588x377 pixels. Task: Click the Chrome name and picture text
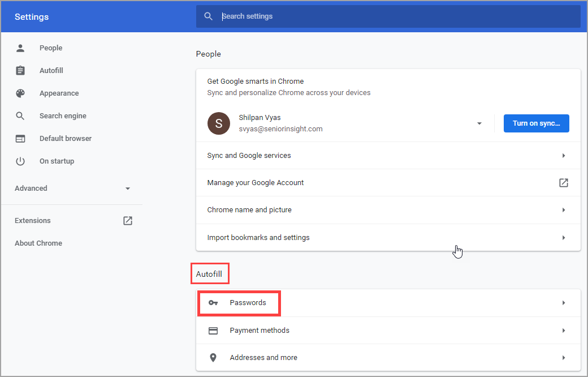pos(249,210)
